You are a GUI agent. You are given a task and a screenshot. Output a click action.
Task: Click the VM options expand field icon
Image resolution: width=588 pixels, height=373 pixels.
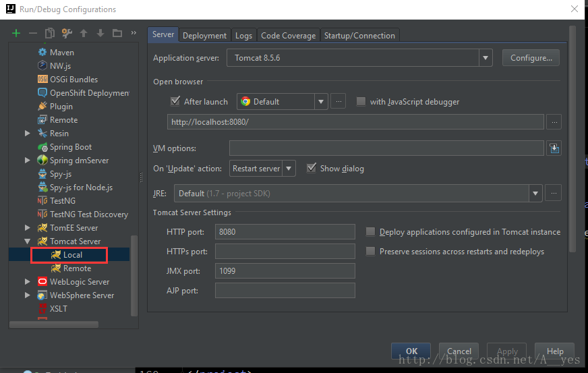pyautogui.click(x=554, y=148)
